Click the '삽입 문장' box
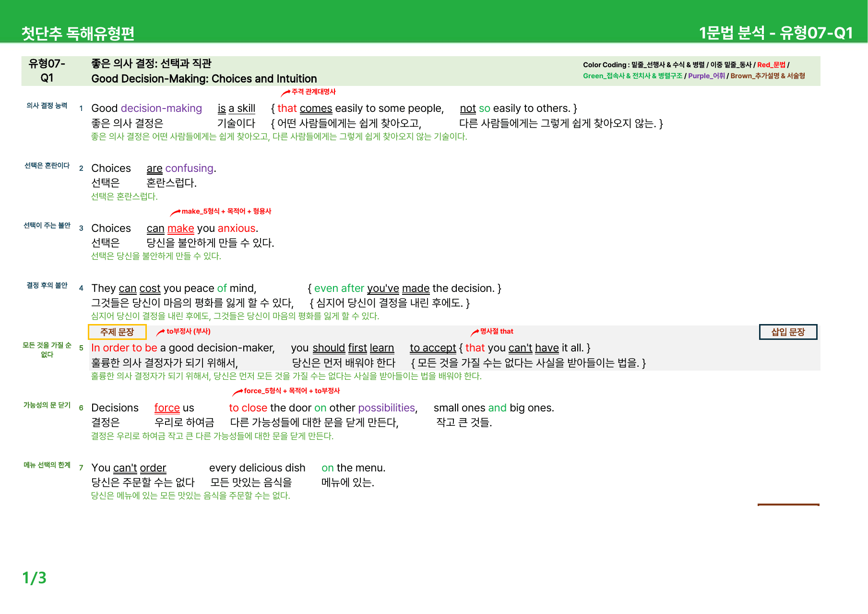 point(788,332)
